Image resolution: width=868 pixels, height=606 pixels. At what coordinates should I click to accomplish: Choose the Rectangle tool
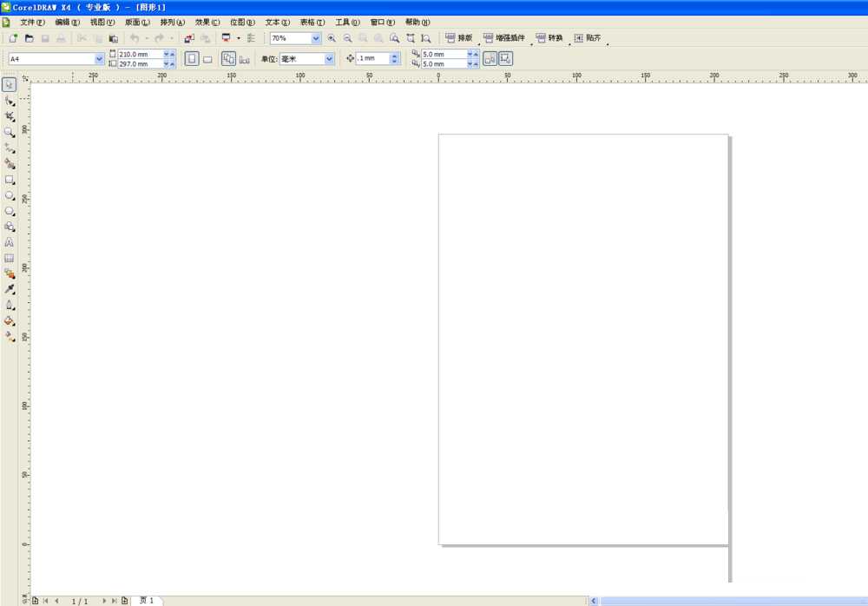pos(10,180)
